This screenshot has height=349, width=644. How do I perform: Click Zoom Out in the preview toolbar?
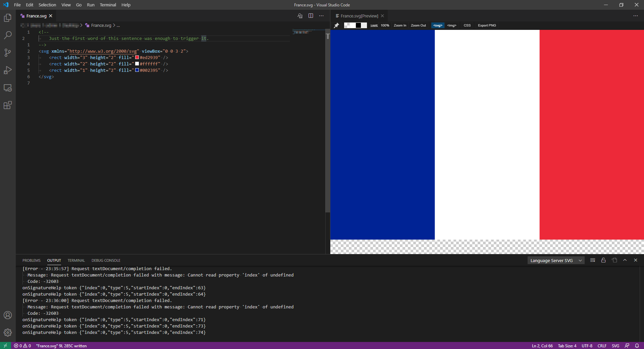(418, 26)
